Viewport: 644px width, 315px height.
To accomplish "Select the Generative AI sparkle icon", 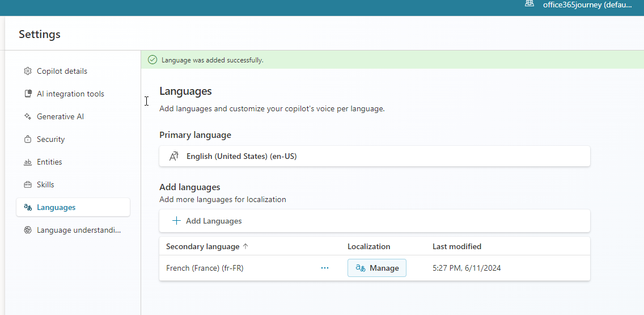I will coord(27,117).
